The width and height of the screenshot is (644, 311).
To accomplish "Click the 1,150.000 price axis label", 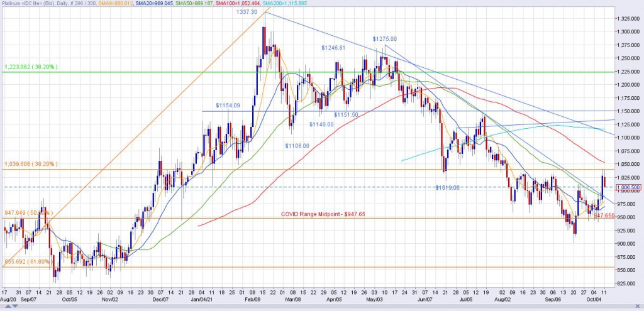I will pos(628,111).
